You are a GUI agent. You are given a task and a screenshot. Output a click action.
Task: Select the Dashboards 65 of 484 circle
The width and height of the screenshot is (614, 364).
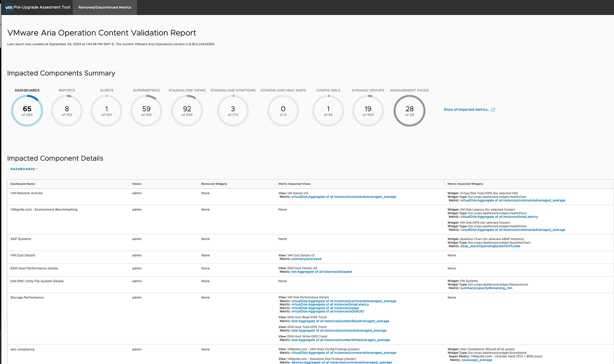point(27,111)
